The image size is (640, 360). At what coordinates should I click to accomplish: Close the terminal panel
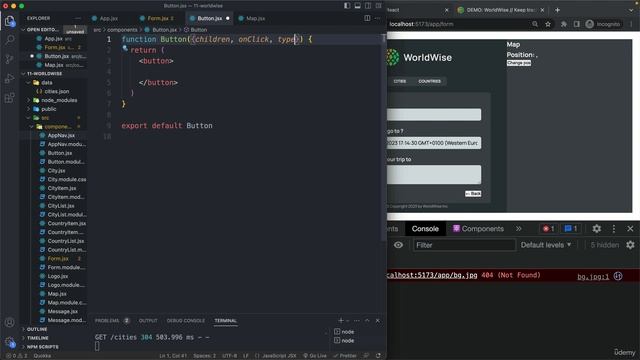point(378,321)
